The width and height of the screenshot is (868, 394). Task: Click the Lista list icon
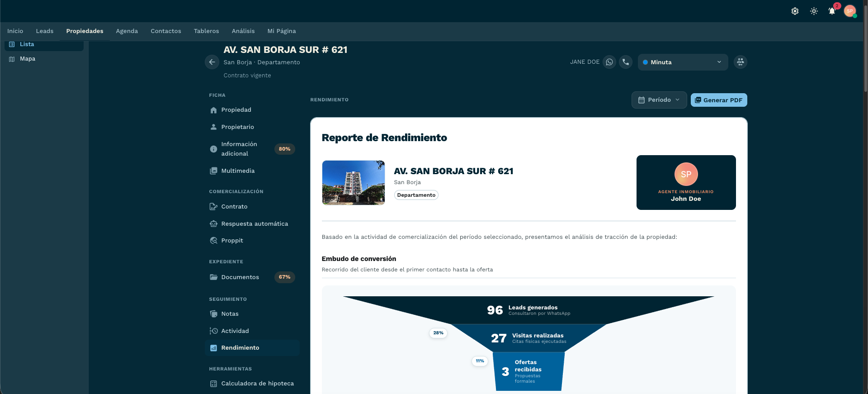point(12,44)
